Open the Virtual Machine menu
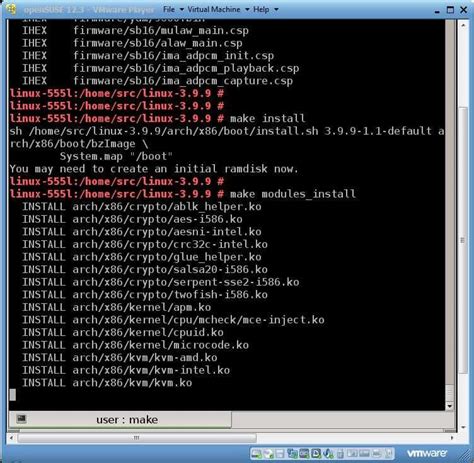Viewport: 474px width, 463px height. pos(213,9)
